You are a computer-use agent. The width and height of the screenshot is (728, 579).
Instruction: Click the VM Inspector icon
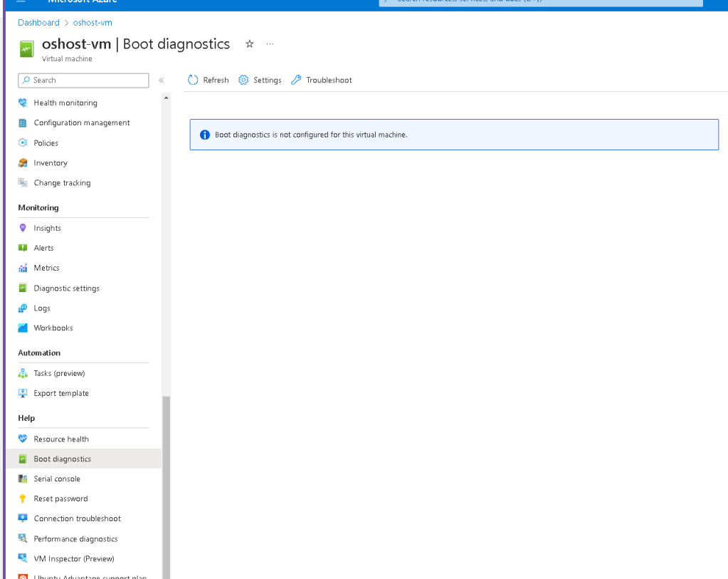[23, 558]
